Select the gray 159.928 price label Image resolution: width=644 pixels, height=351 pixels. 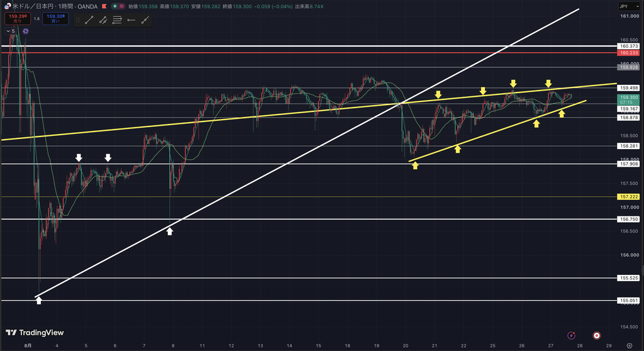click(628, 67)
